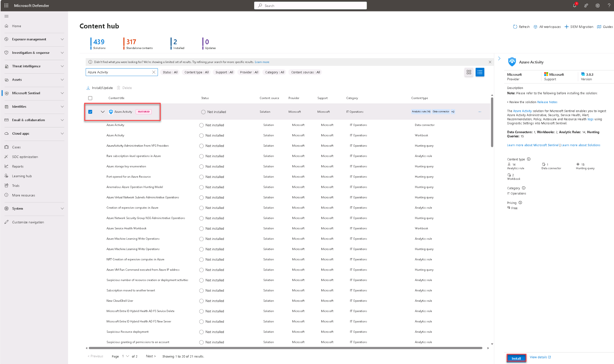Open Learn more about Microsoft Sentinel

(533, 145)
